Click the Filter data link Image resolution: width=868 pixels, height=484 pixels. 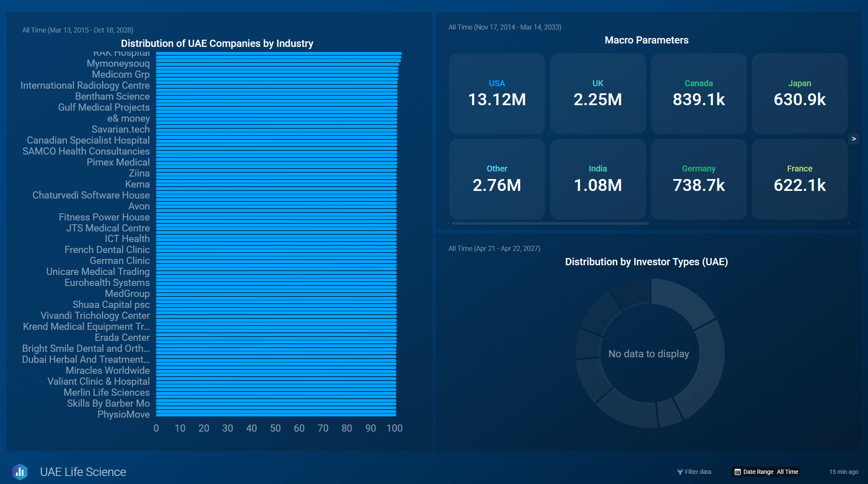click(698, 472)
